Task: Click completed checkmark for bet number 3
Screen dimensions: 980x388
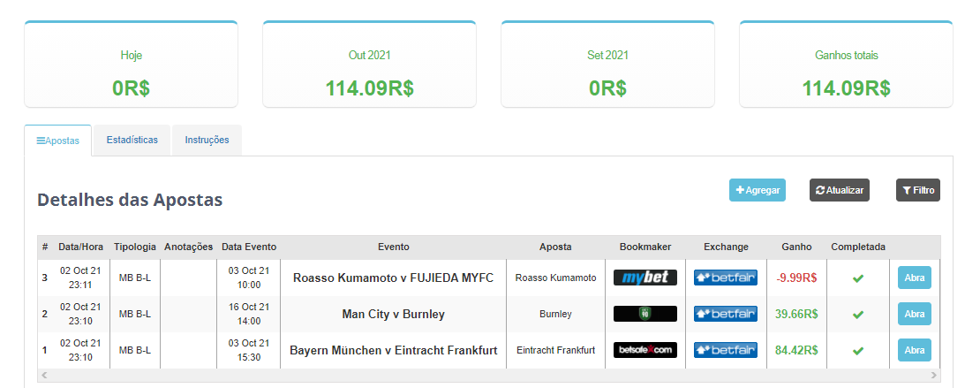Action: tap(857, 278)
